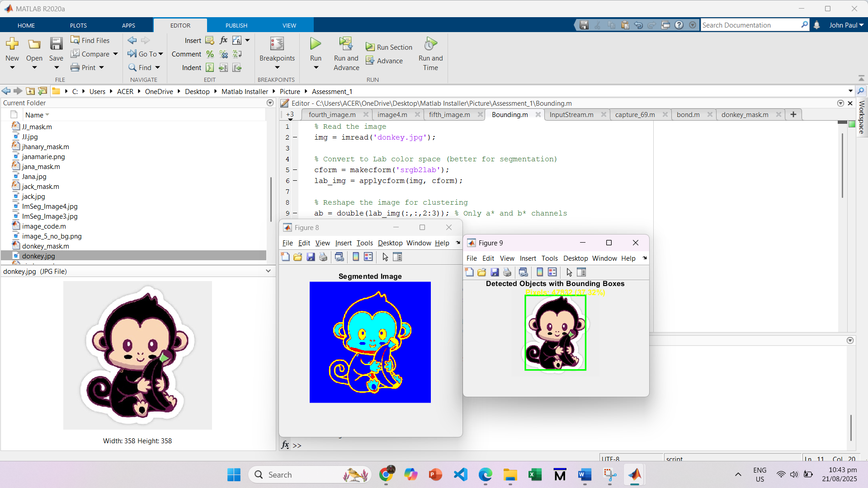Click the Save icon in Figure 9 toolbar

click(495, 272)
